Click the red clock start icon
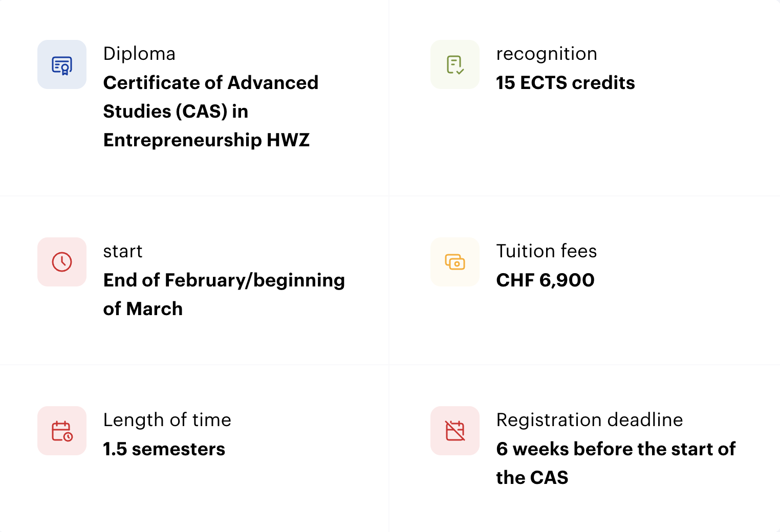Screen dimensions: 780x532 (x=62, y=262)
